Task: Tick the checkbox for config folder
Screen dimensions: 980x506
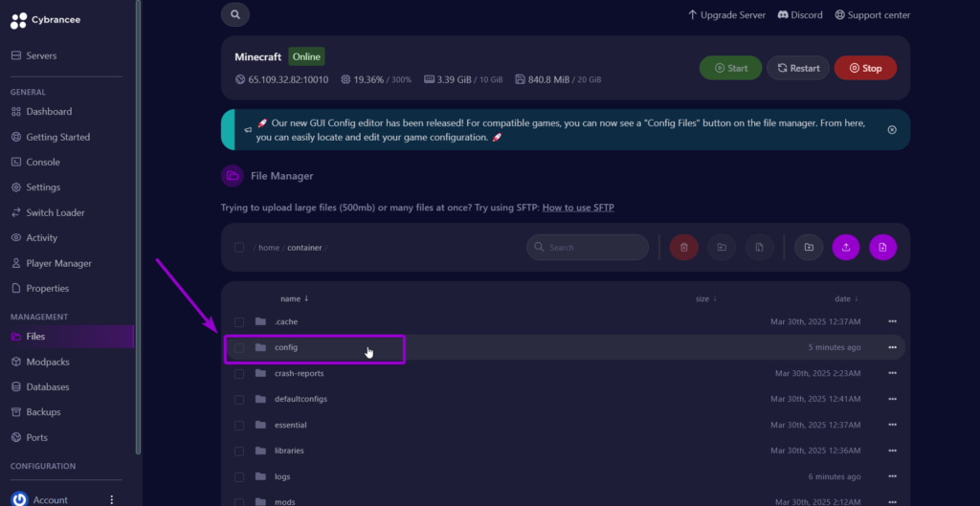Action: pos(238,347)
